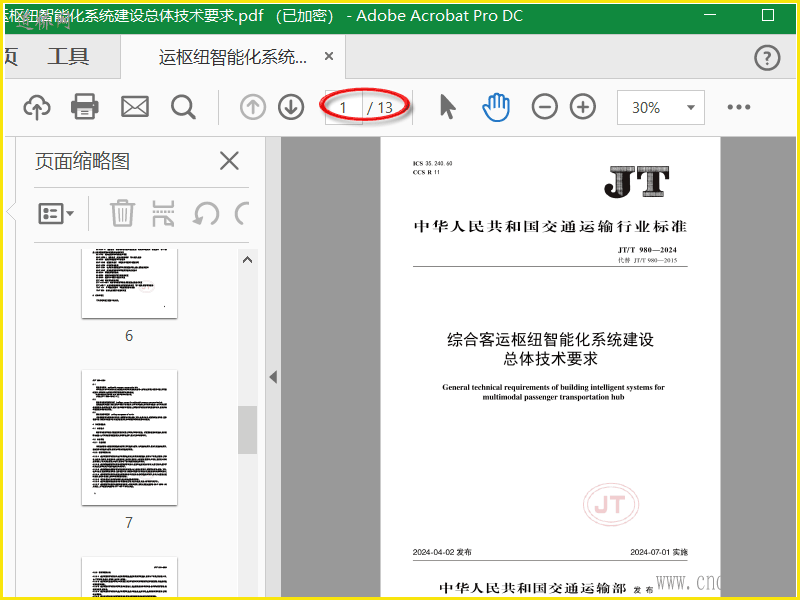Click the standard number JT/T 980—2024

(647, 250)
